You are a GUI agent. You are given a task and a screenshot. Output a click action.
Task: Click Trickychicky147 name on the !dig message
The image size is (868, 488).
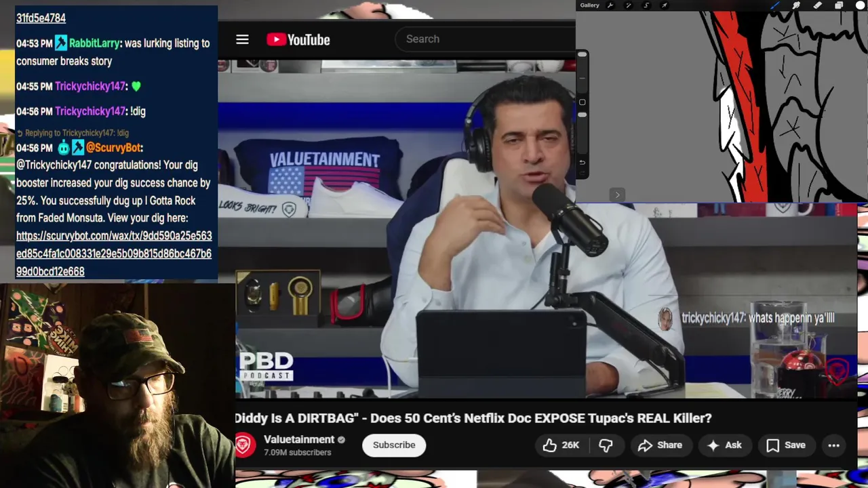point(90,111)
